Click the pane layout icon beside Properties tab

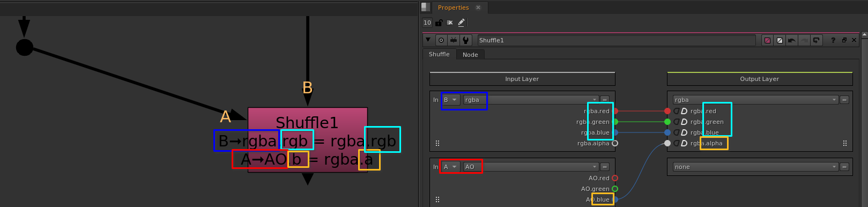[x=426, y=7]
